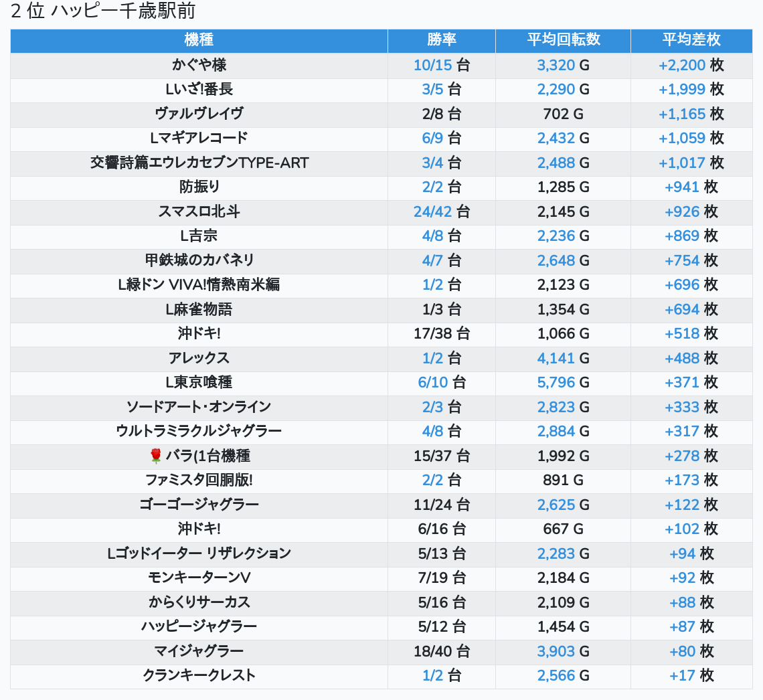Viewport: 763px width, 700px height.
Task: Click the 5,796 G average spins value
Action: pos(563,382)
